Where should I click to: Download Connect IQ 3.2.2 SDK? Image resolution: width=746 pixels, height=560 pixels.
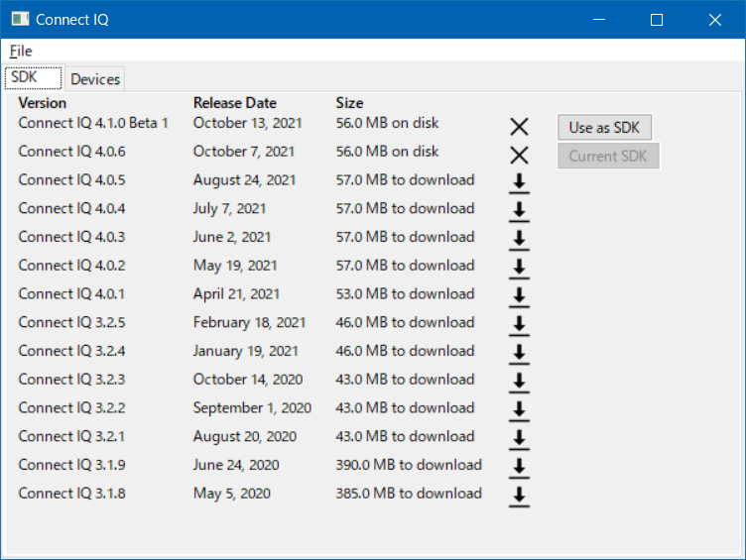coord(519,411)
